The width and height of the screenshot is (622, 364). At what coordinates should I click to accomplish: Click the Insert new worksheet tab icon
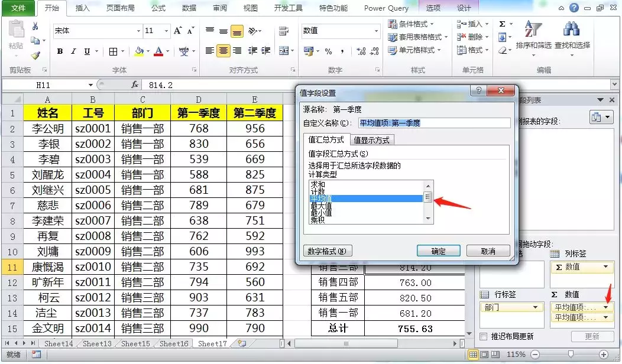(242, 344)
